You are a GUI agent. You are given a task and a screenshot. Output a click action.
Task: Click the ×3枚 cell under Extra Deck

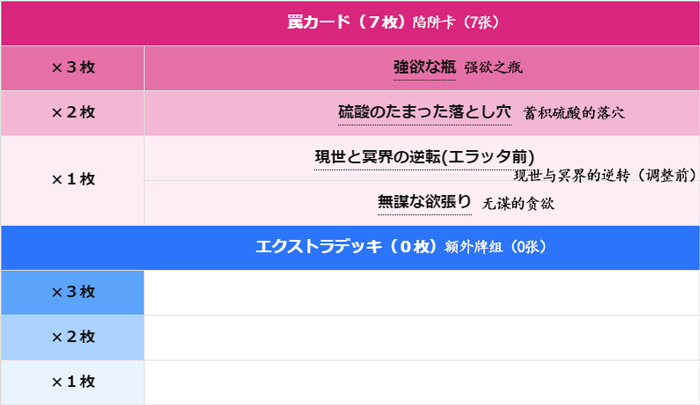pos(72,292)
